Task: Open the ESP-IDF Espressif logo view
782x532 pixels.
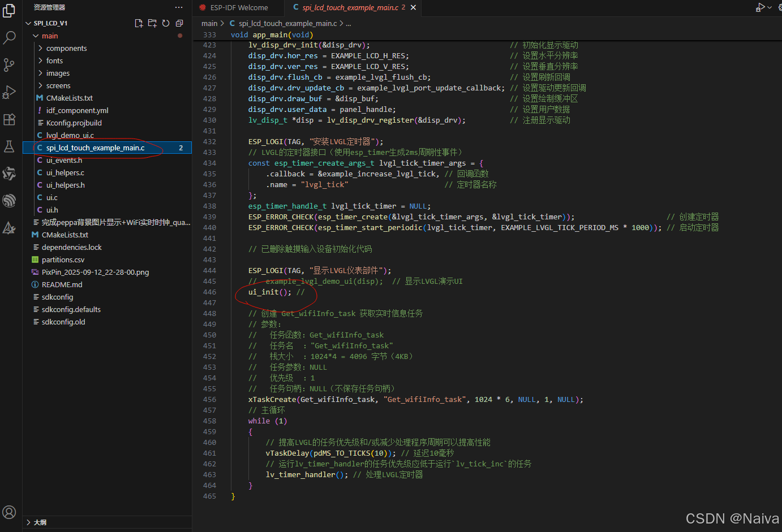Action: [x=9, y=201]
